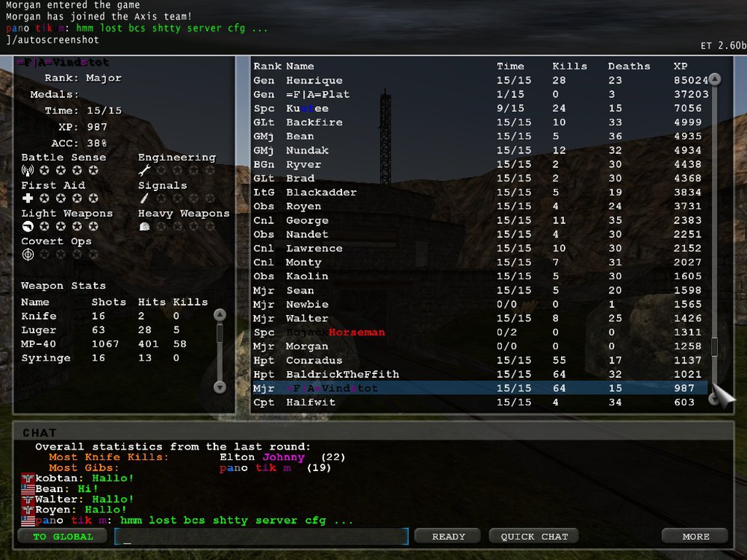Image resolution: width=747 pixels, height=560 pixels.
Task: Open the QUICK CHAT menu
Action: pyautogui.click(x=534, y=537)
